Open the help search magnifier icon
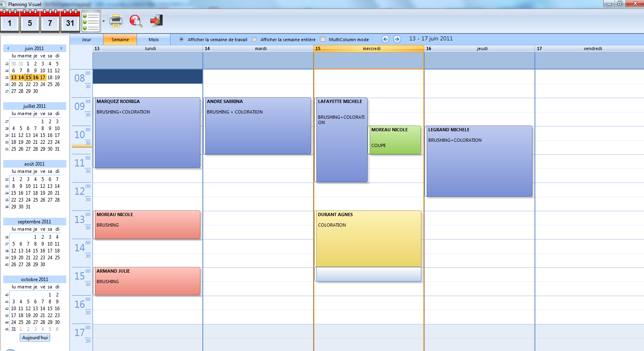This screenshot has height=351, width=644. coord(136,21)
